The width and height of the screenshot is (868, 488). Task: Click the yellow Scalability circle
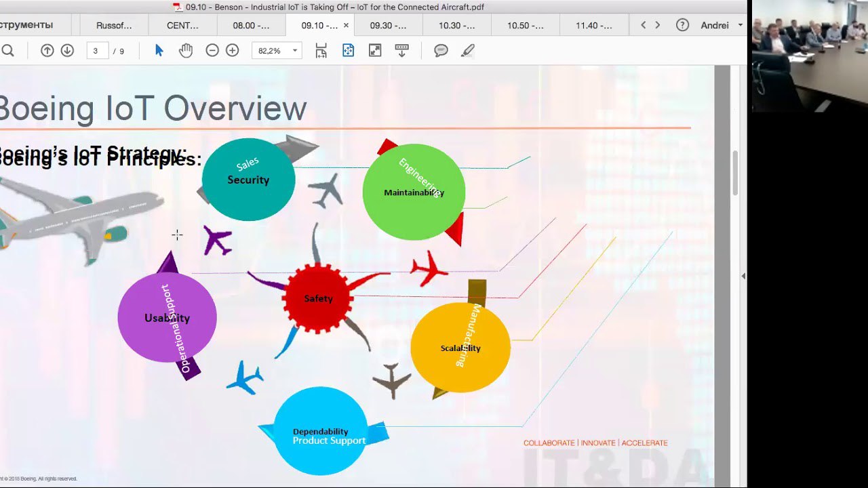(x=460, y=348)
